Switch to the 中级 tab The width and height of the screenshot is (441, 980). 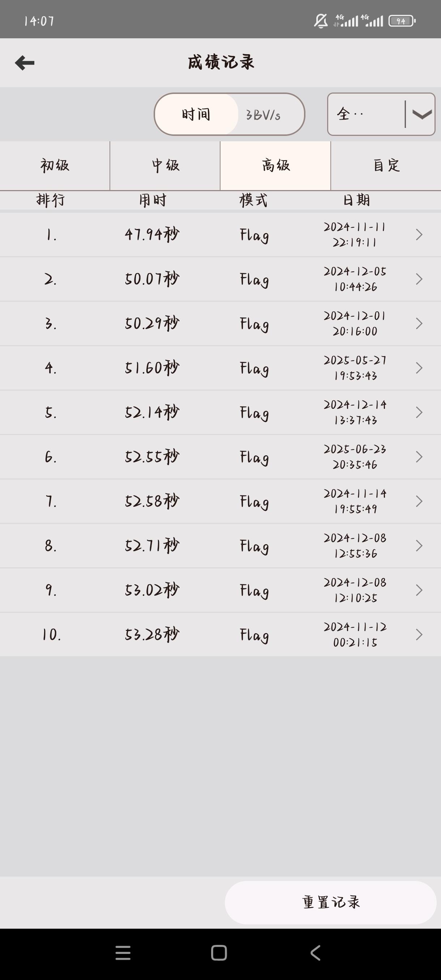(x=165, y=166)
